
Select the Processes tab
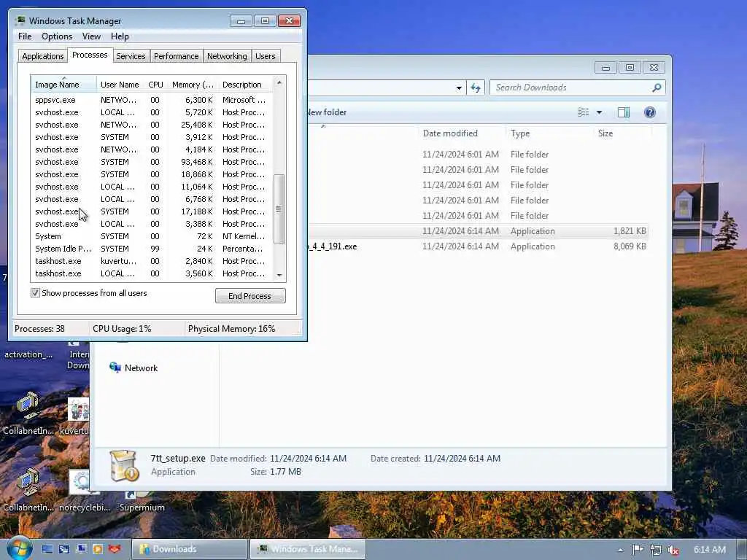click(90, 55)
